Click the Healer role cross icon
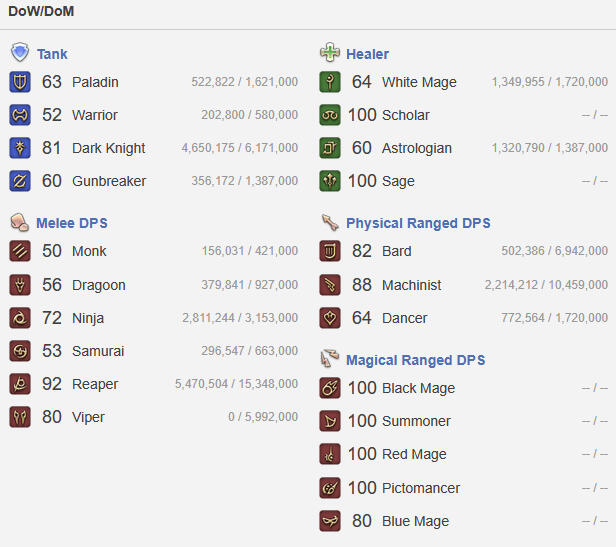Image resolution: width=616 pixels, height=547 pixels. click(330, 52)
